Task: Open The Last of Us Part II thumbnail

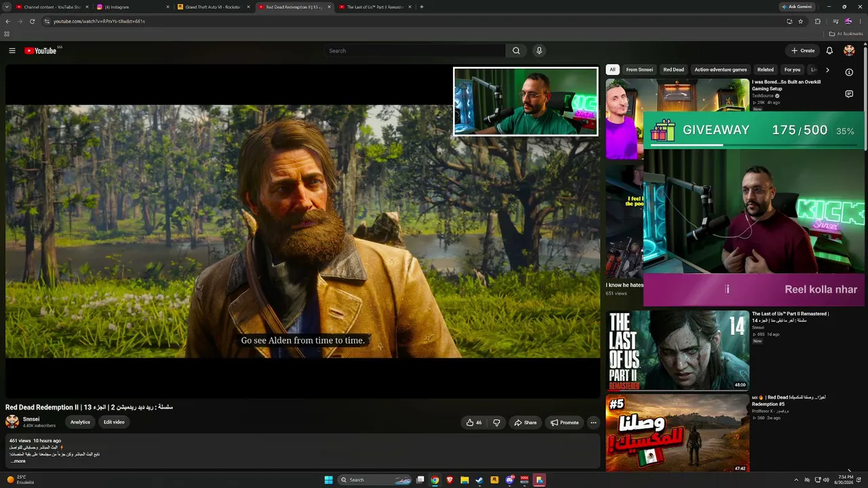Action: click(677, 350)
